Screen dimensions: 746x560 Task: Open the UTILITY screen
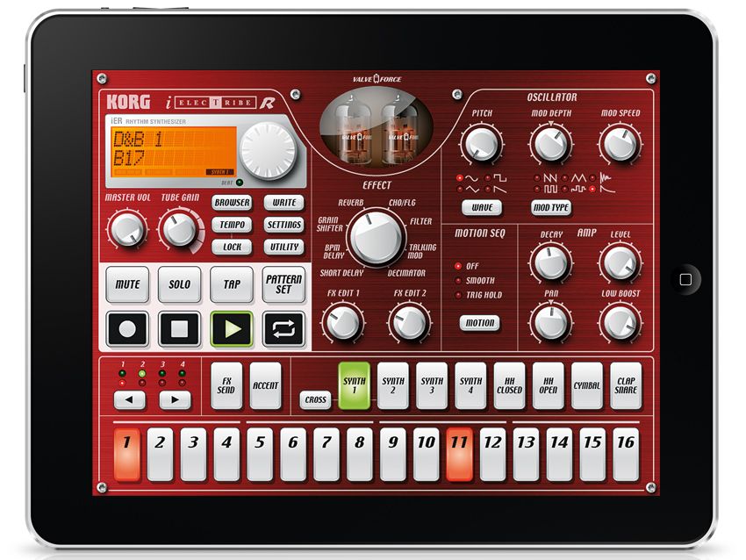[x=283, y=248]
